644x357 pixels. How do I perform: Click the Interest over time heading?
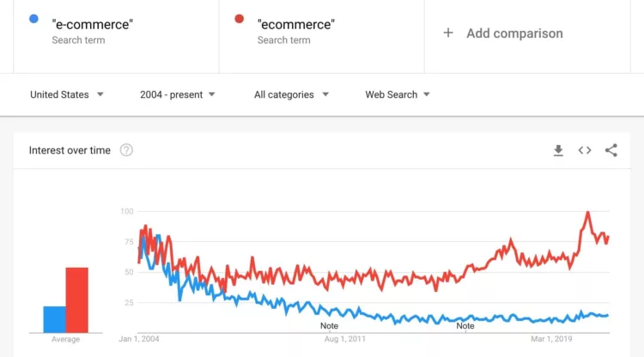click(70, 150)
